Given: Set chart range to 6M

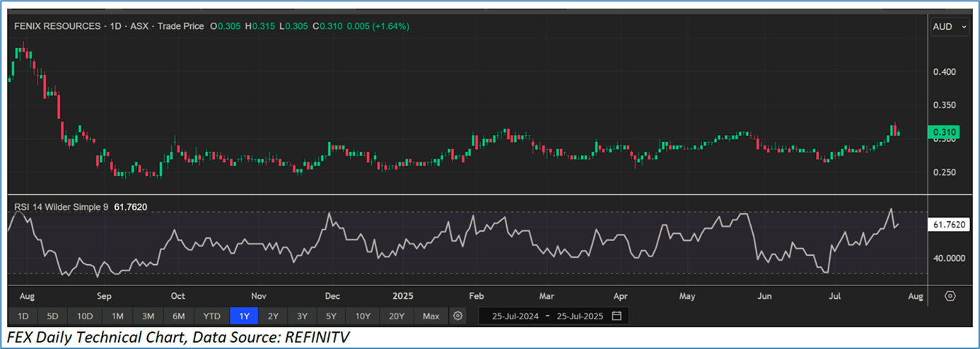Looking at the screenshot, I should click(x=179, y=316).
